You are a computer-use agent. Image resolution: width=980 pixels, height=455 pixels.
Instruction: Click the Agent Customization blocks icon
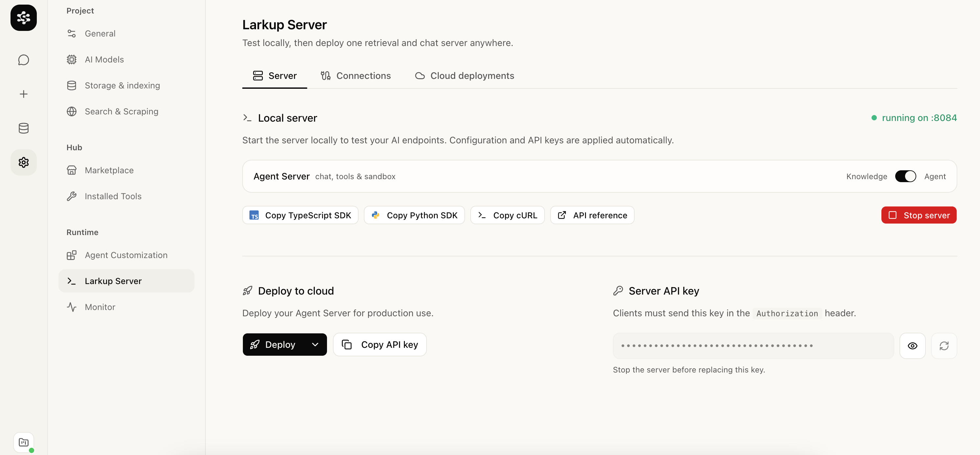pyautogui.click(x=72, y=255)
